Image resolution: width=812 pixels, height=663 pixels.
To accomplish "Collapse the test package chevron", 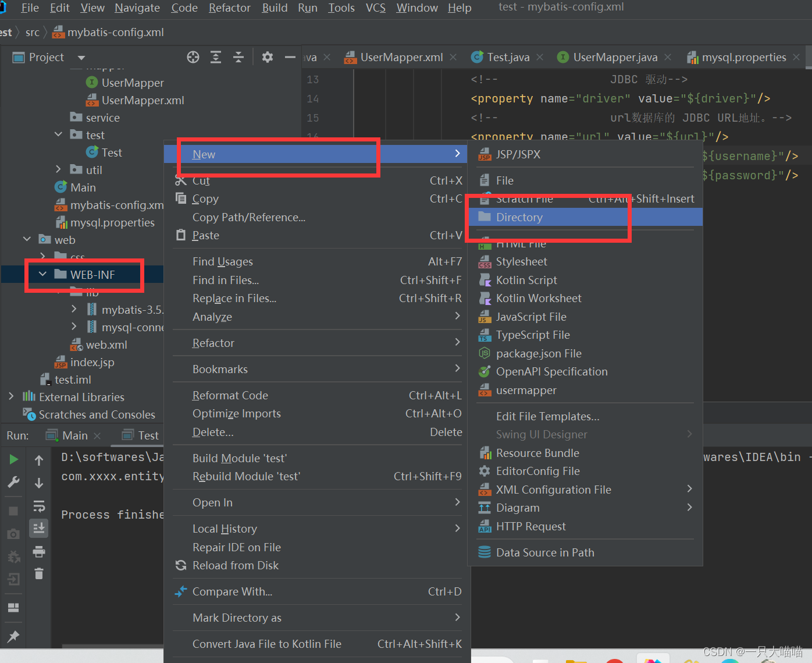I will pos(58,134).
